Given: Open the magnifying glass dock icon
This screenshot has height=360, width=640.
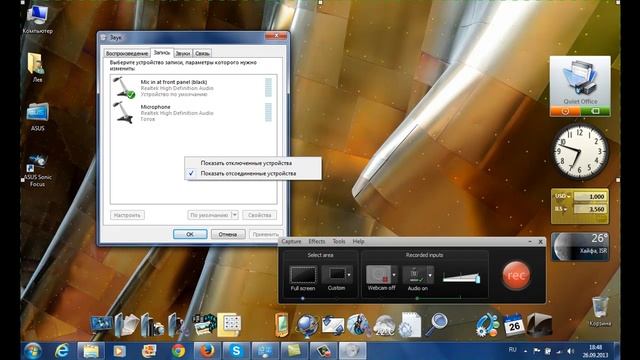Looking at the screenshot, I should coord(436,324).
